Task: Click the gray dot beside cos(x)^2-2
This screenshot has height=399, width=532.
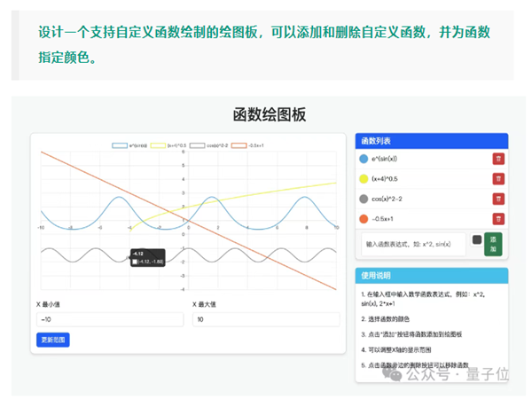Action: click(x=364, y=199)
